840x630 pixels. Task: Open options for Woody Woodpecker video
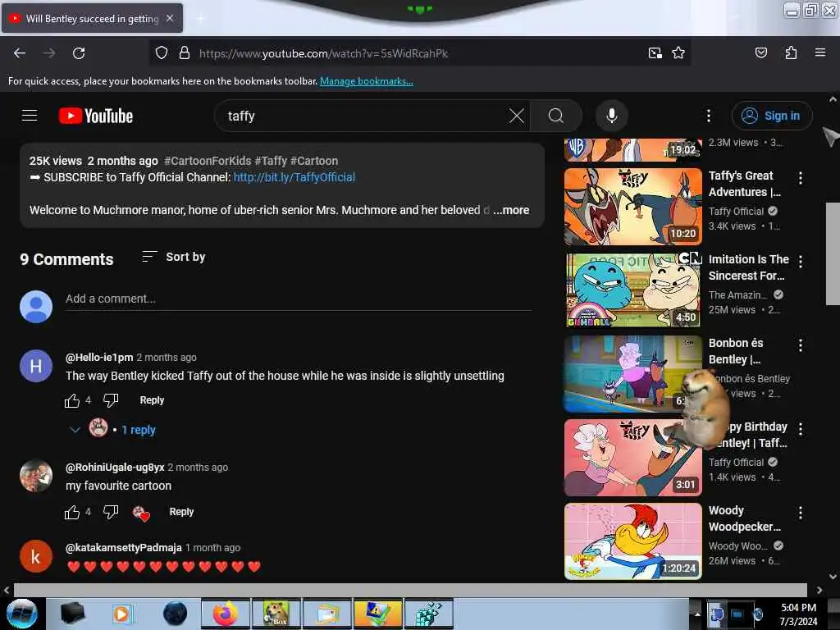801,513
